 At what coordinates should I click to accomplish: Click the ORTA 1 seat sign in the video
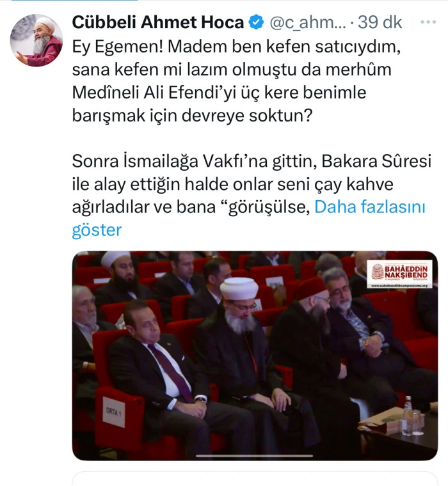click(x=114, y=412)
